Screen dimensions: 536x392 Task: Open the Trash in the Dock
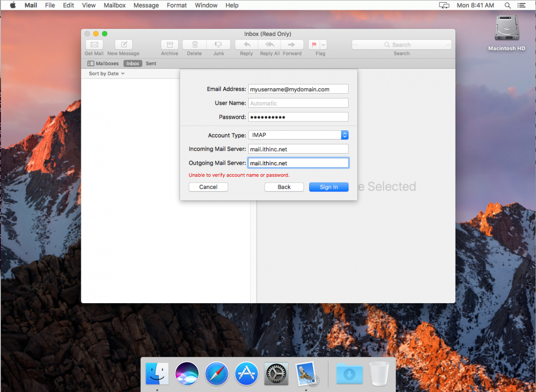[379, 374]
